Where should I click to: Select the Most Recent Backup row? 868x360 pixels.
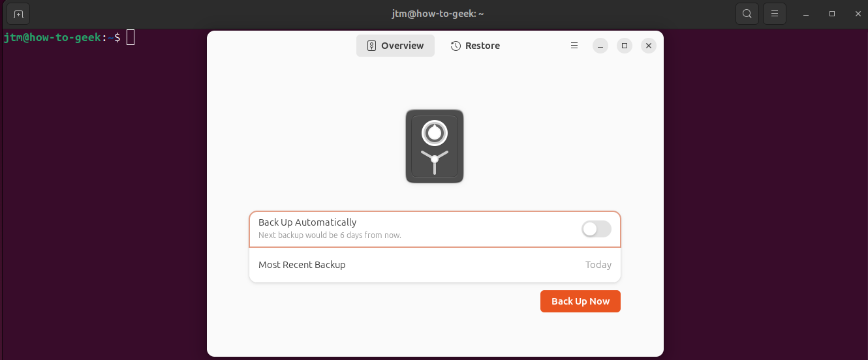click(435, 265)
